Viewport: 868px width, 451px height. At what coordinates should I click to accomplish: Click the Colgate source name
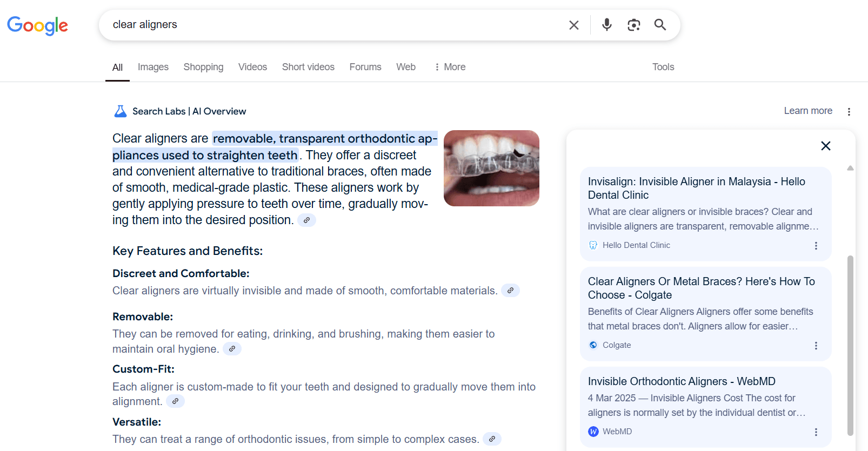point(617,345)
